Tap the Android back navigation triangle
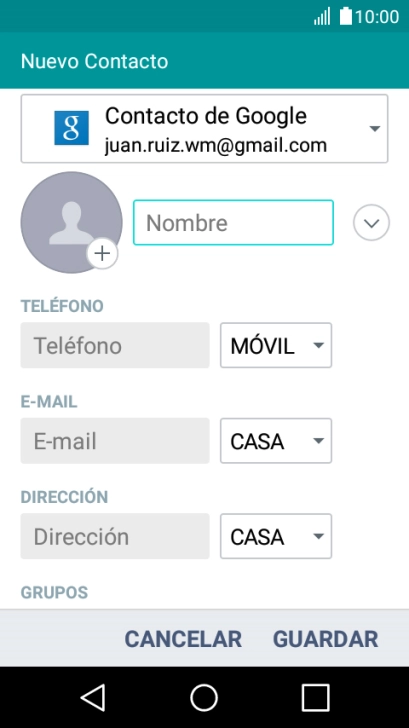This screenshot has height=728, width=409. tap(93, 697)
